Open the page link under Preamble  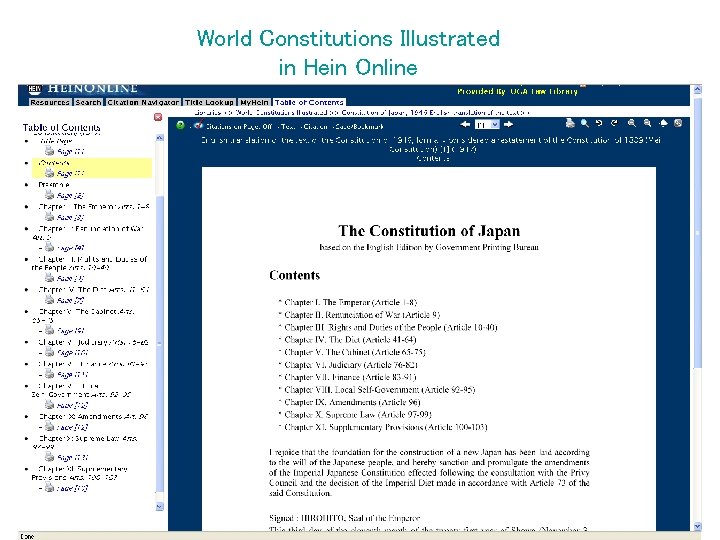[70, 195]
